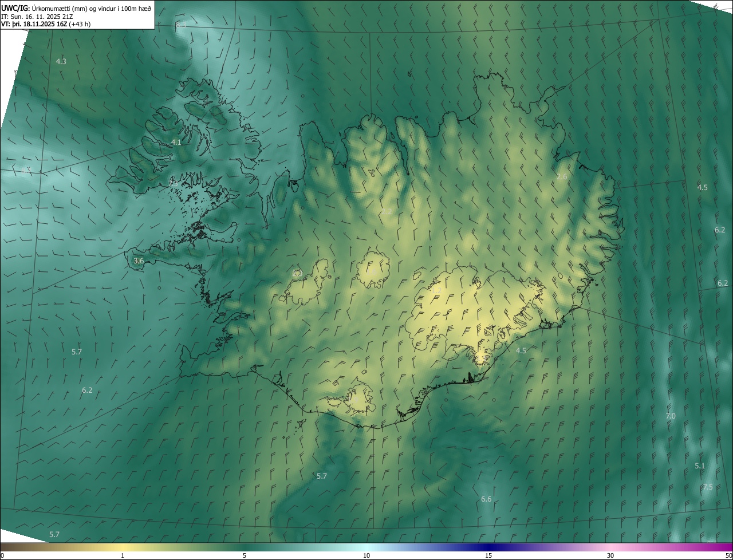733x560 pixels.
Task: Click the colorbar tick label 30
Action: [610, 555]
